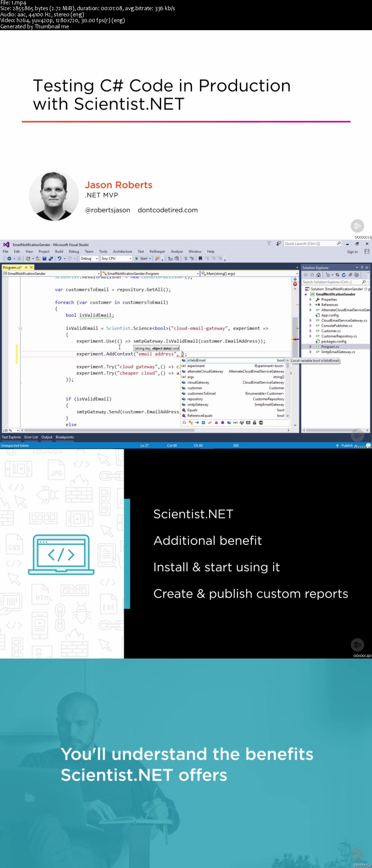The width and height of the screenshot is (372, 868).
Task: Select SmtpEmailGateway.cs in Solution Explorer
Action: tap(338, 352)
